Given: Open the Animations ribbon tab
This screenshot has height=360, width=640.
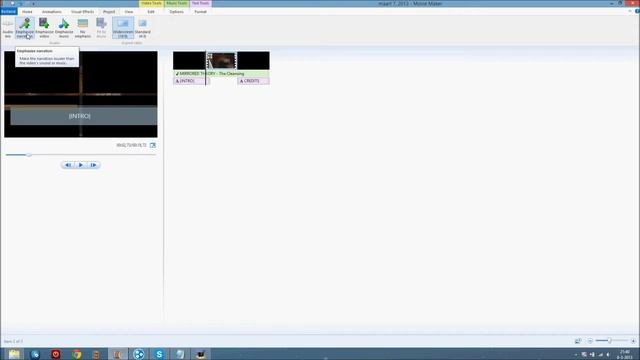Looking at the screenshot, I should (51, 12).
